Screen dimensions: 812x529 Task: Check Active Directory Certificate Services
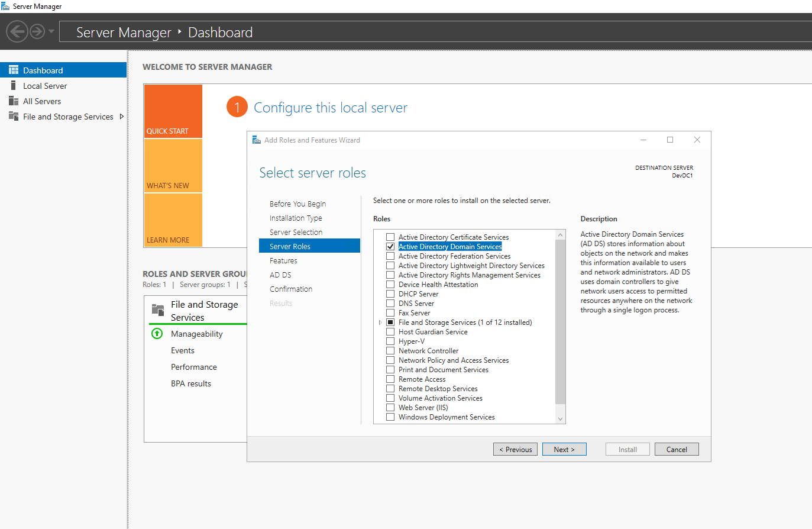coord(390,237)
